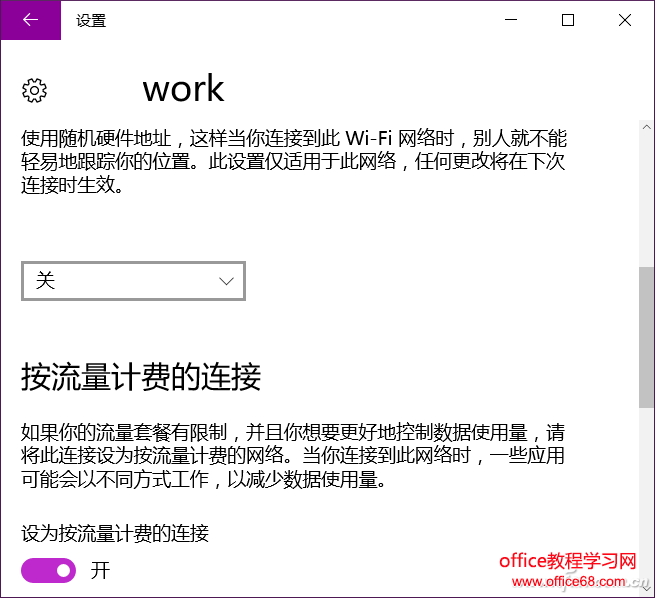Click the 按流量计费的连接 heading
655x598 pixels.
tap(141, 377)
